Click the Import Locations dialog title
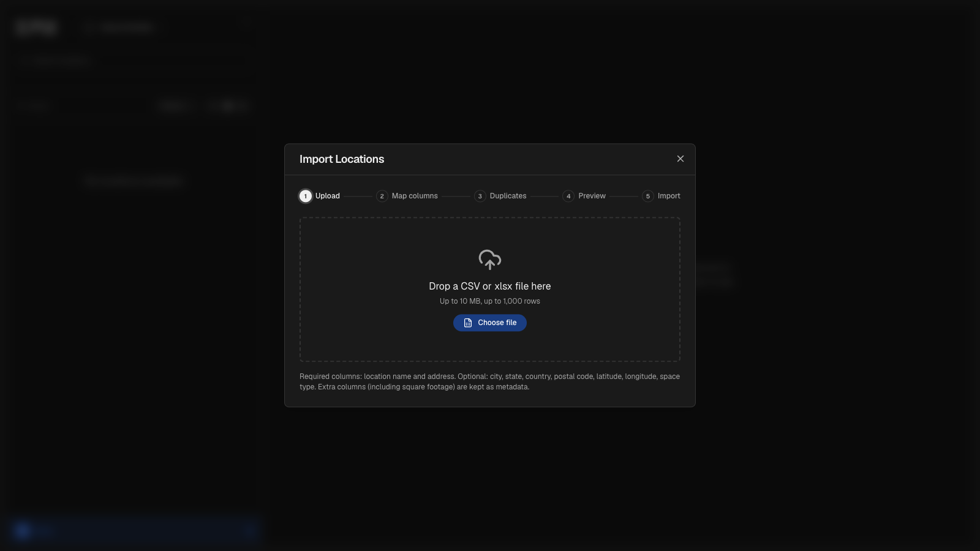Viewport: 980px width, 551px height. (342, 159)
